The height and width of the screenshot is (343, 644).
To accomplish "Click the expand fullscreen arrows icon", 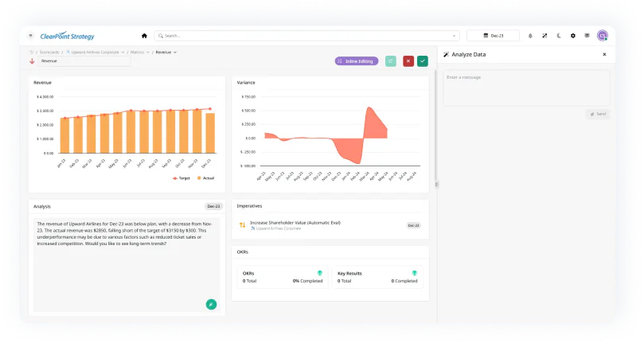I will click(544, 36).
